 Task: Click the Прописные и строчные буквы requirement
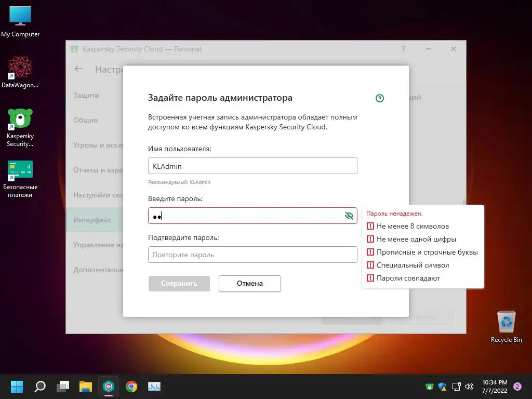422,252
